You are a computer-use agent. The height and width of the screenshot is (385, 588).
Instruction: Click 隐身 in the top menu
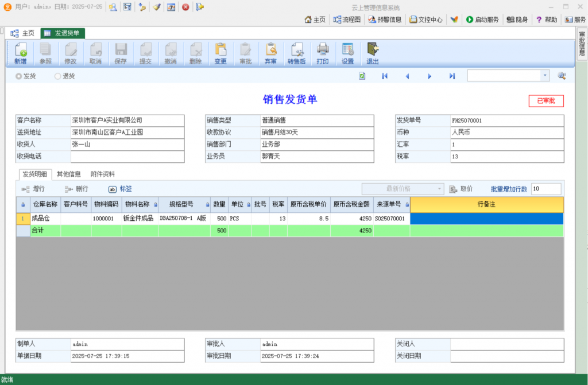[517, 20]
